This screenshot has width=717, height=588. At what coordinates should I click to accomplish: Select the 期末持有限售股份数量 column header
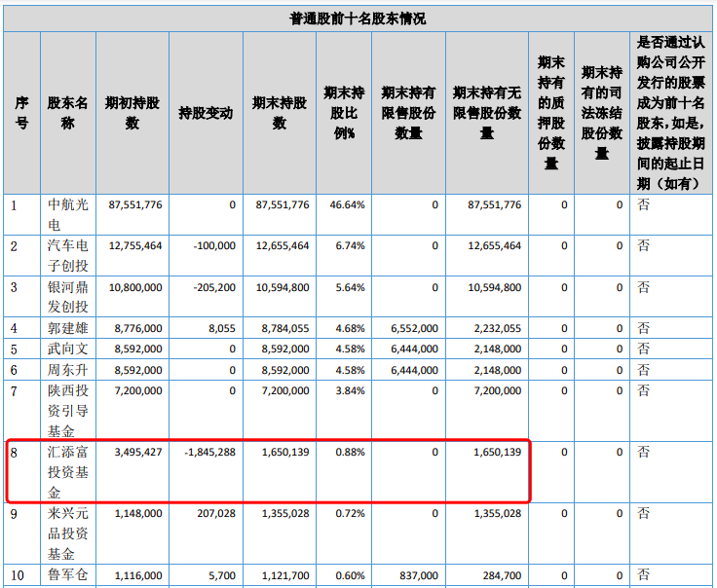coord(408,113)
